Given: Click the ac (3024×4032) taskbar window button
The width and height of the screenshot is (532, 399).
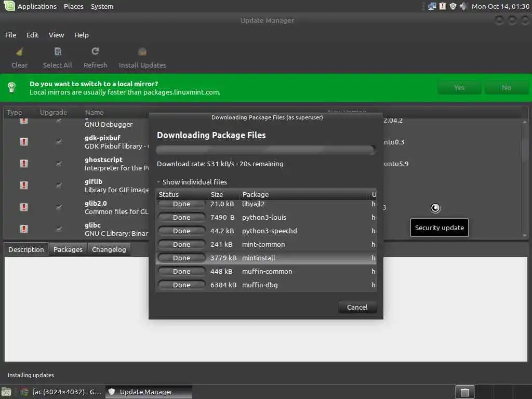Looking at the screenshot, I should click(61, 392).
